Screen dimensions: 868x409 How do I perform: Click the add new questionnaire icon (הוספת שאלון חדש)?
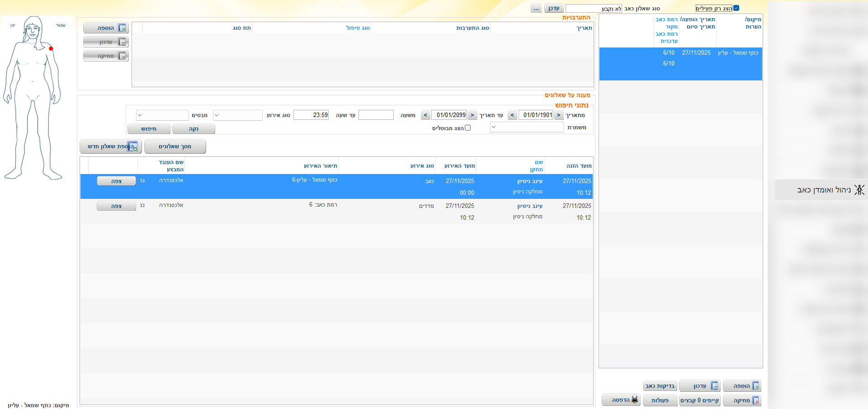(132, 146)
